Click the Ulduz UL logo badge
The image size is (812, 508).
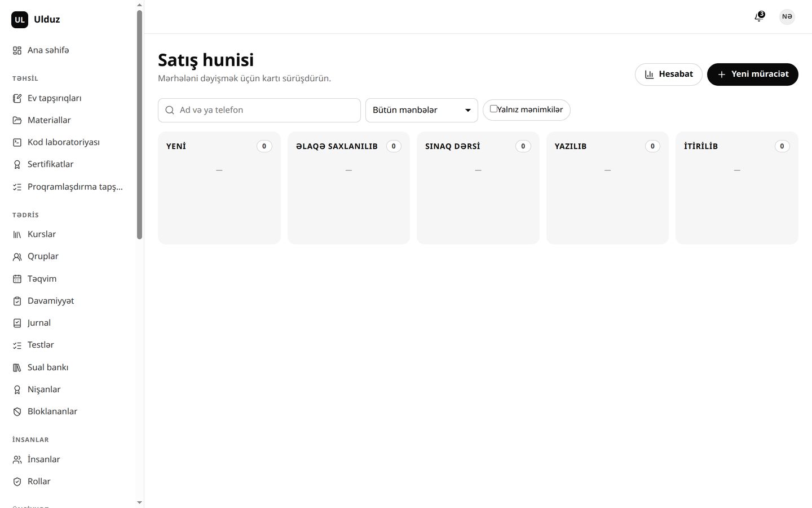click(20, 20)
